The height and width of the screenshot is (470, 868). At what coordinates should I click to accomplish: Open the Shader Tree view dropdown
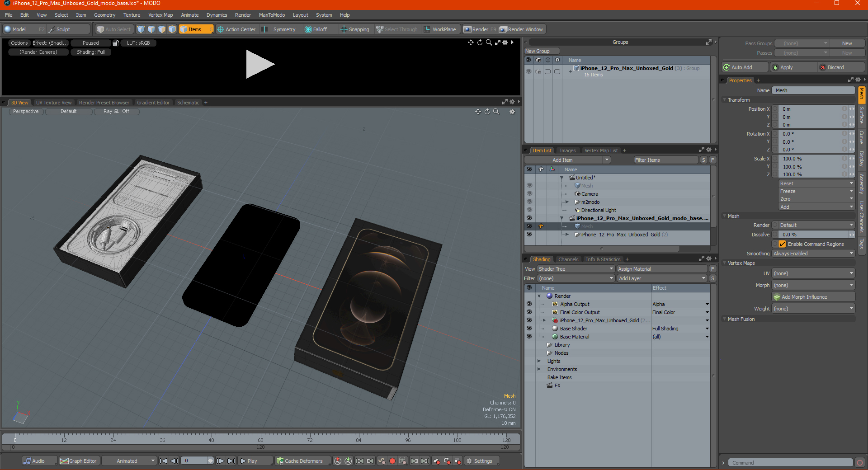[576, 269]
